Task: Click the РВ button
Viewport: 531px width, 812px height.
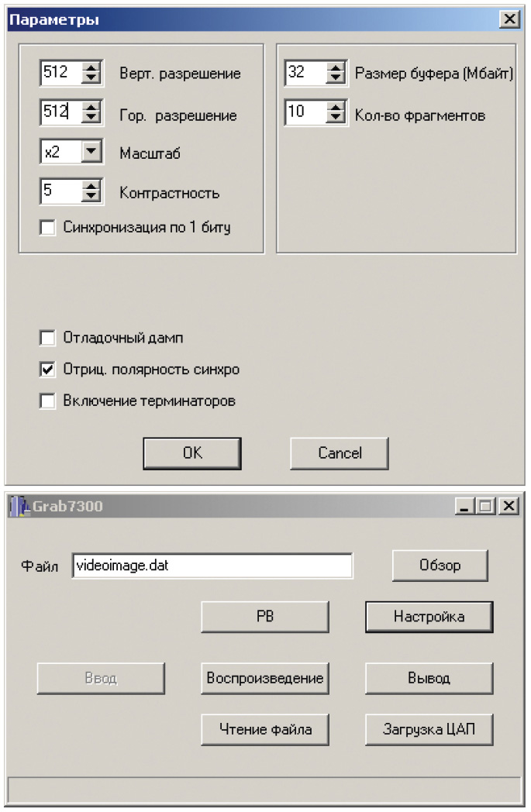Action: (x=264, y=617)
